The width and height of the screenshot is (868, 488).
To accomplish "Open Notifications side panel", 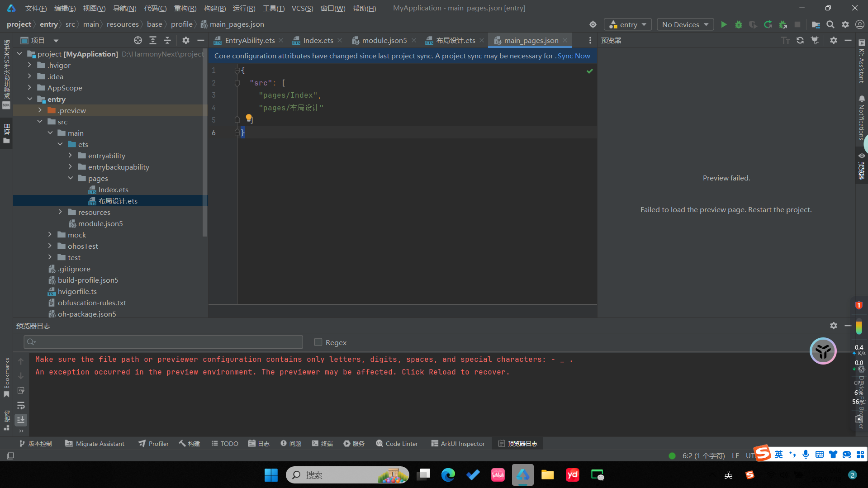I will (861, 118).
